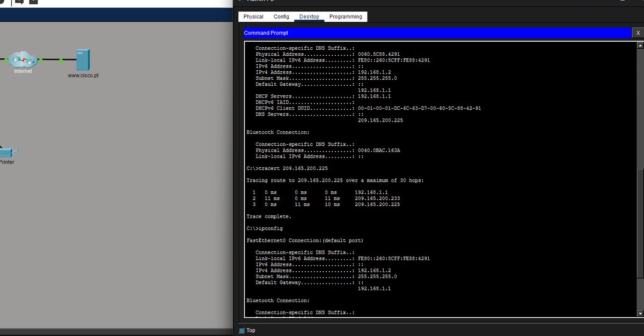Viewport: 644px width, 336px height.
Task: Switch to the Desktop tab
Action: coord(309,17)
